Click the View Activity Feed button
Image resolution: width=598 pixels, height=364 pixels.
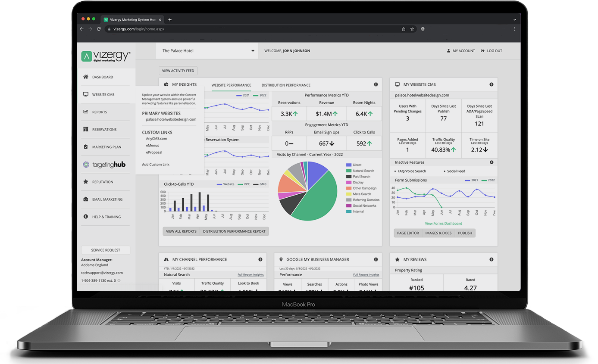[178, 71]
